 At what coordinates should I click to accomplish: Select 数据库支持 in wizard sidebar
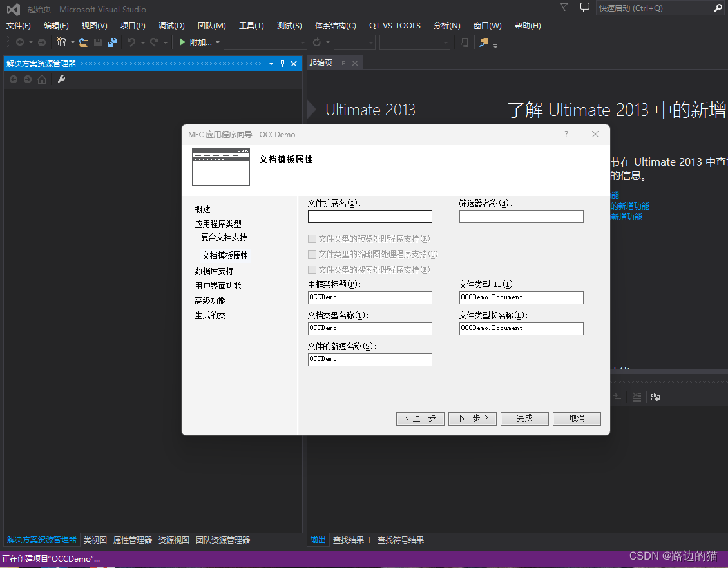[x=214, y=271]
